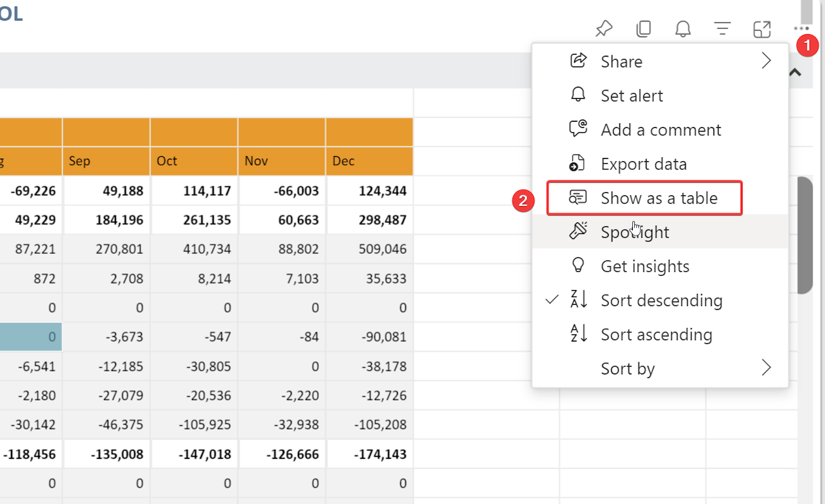Click the focus mode pop-out icon

[x=762, y=29]
